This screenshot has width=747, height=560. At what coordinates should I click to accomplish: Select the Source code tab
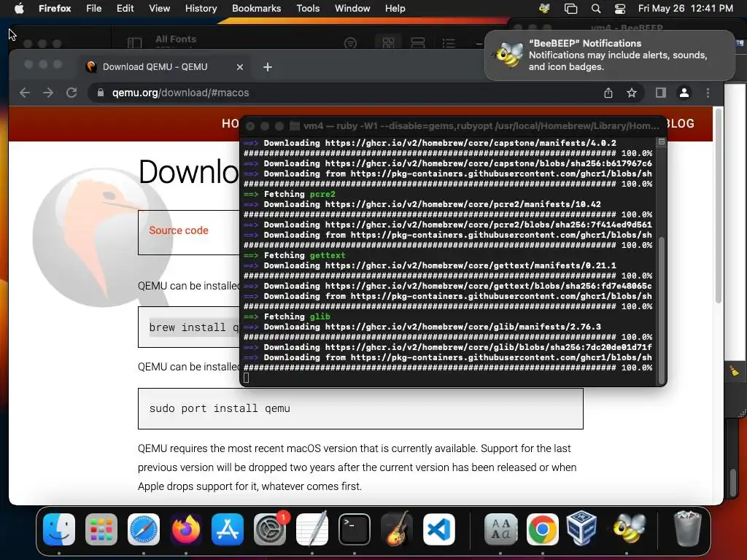click(179, 230)
